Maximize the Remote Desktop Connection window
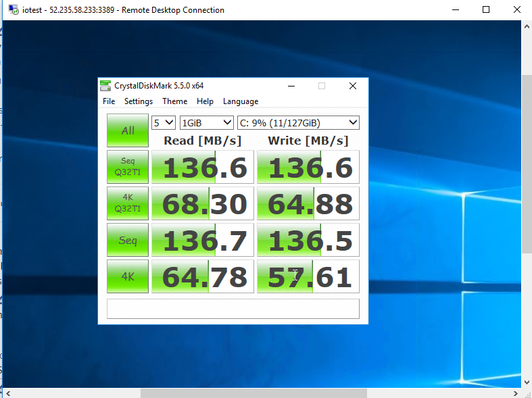This screenshot has width=532, height=398. [x=485, y=10]
